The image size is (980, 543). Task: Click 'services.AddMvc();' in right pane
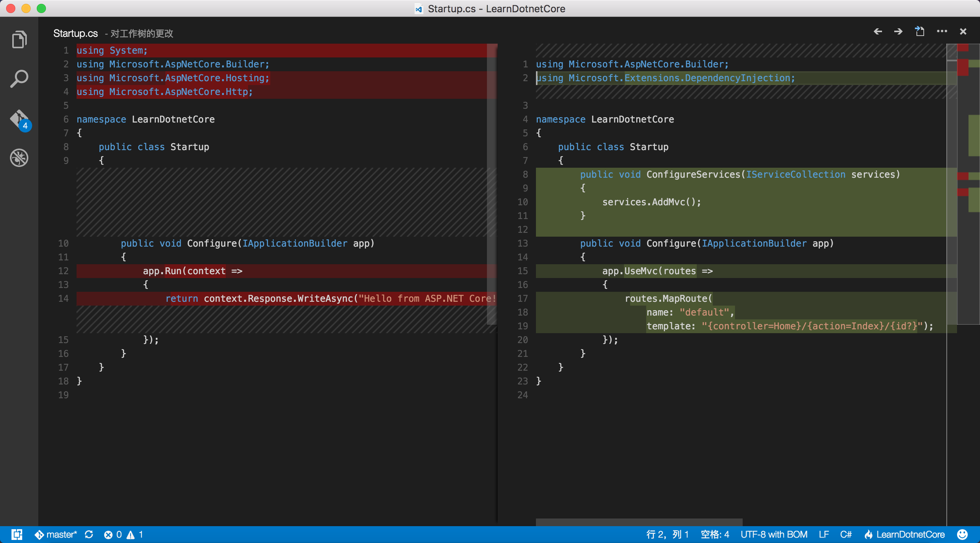[x=652, y=202]
